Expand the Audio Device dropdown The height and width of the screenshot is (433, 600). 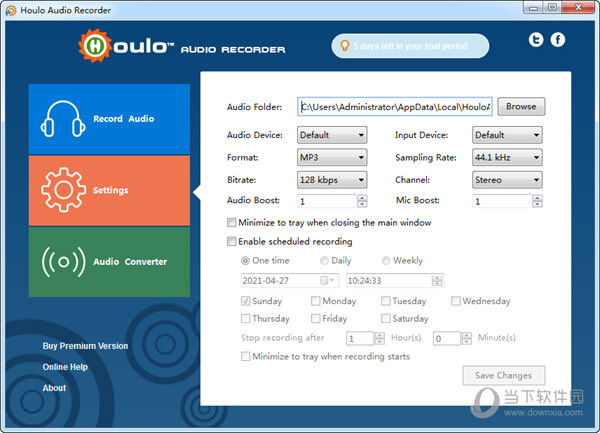(x=332, y=135)
